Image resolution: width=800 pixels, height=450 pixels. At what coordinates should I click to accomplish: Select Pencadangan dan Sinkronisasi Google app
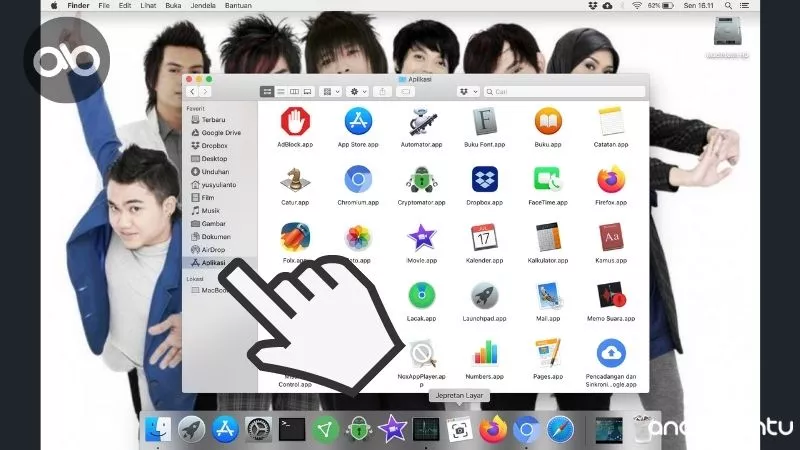[611, 354]
